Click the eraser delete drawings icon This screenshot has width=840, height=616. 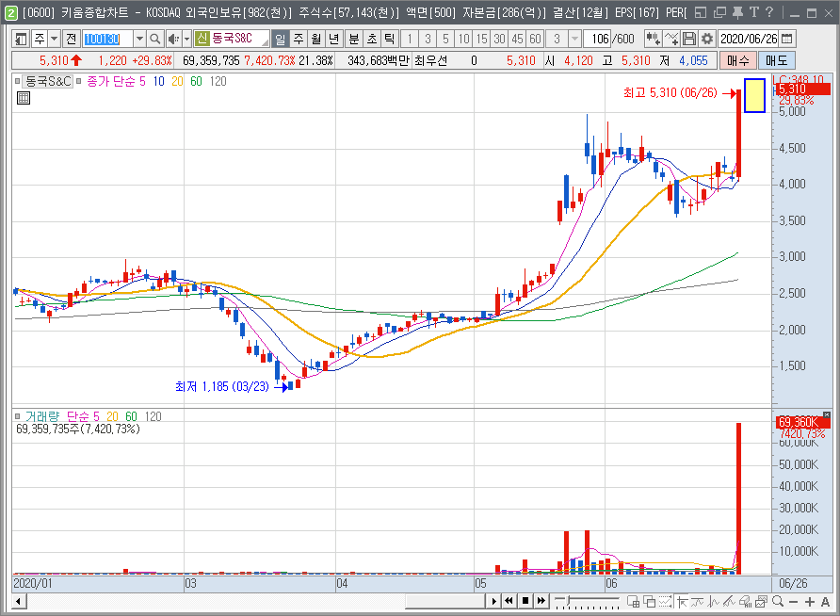[745, 602]
